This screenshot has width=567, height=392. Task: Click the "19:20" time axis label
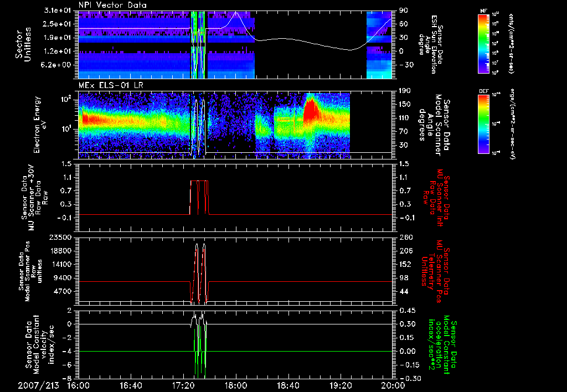pos(341,385)
